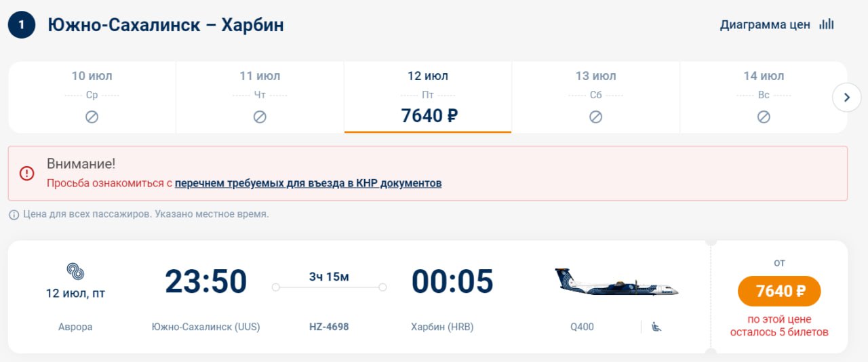
Task: Click the unavailable icon under 10 июл
Action: (92, 117)
